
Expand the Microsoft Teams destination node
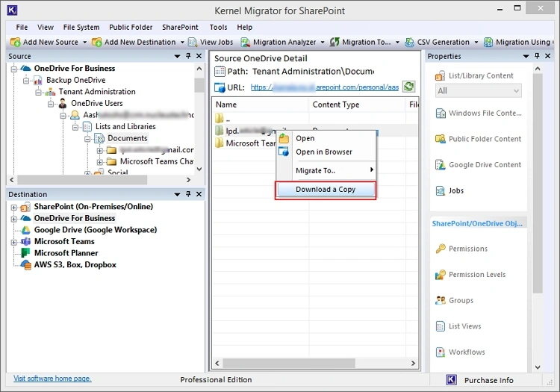(14, 242)
